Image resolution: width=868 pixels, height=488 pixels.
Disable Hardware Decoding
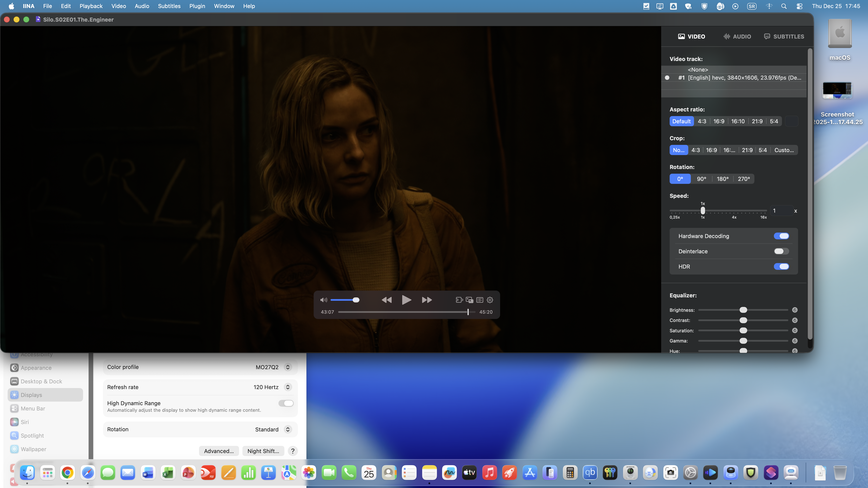(781, 236)
